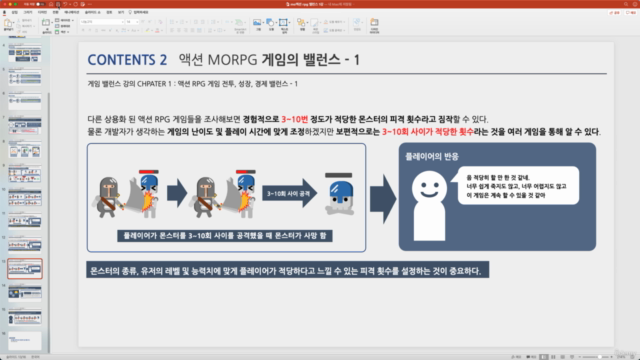Click the Undo arrow icon
Viewport: 640px width, 360px height.
64,4
